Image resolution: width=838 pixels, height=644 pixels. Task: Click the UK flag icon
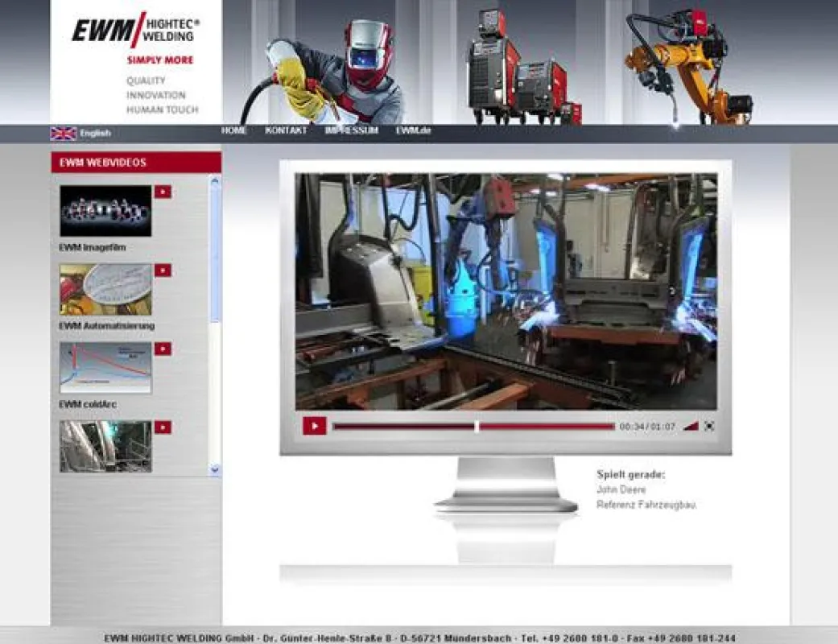[x=64, y=133]
